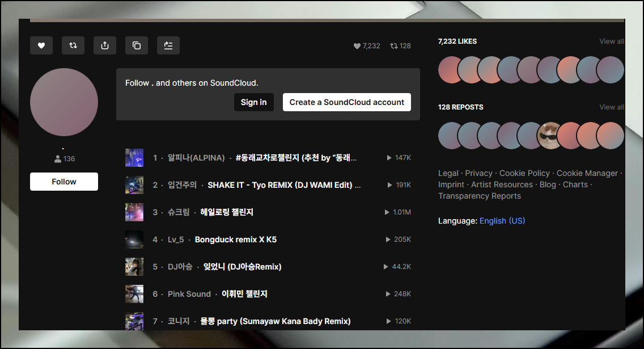Click the Copy link squares button
Screen dimensions: 644x349
(137, 45)
